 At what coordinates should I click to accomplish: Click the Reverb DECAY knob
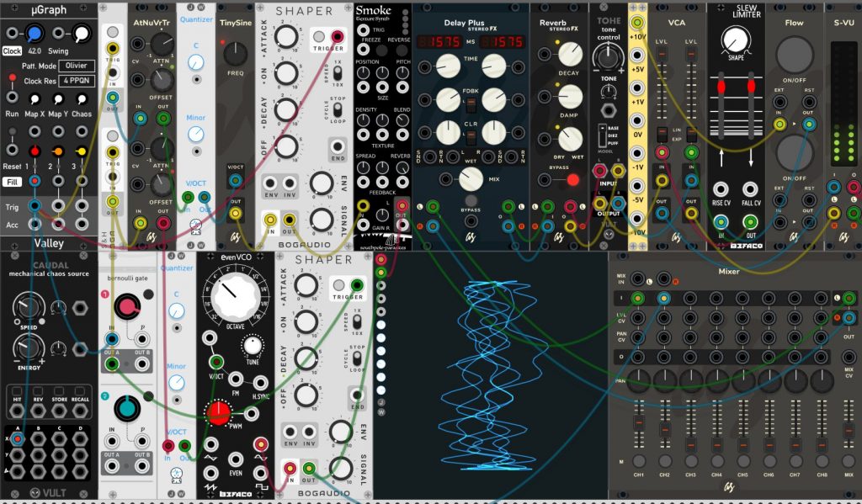click(x=571, y=54)
